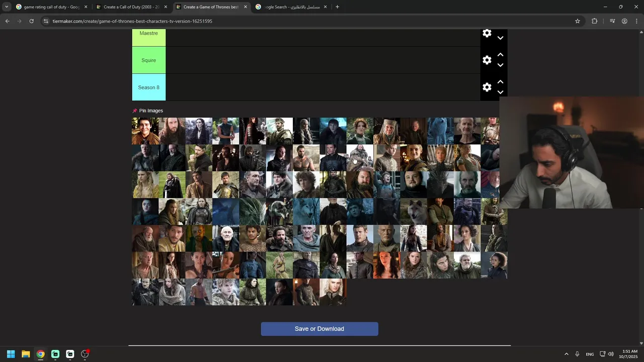Screen dimensions: 644x362
Task: Select Ned Stark with sword thumbnail
Action: (172, 185)
